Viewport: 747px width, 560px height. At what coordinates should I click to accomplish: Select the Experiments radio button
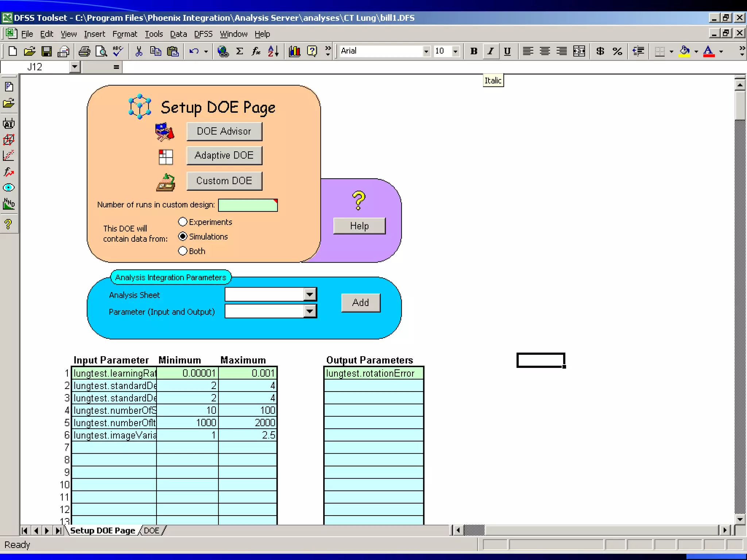coord(183,222)
